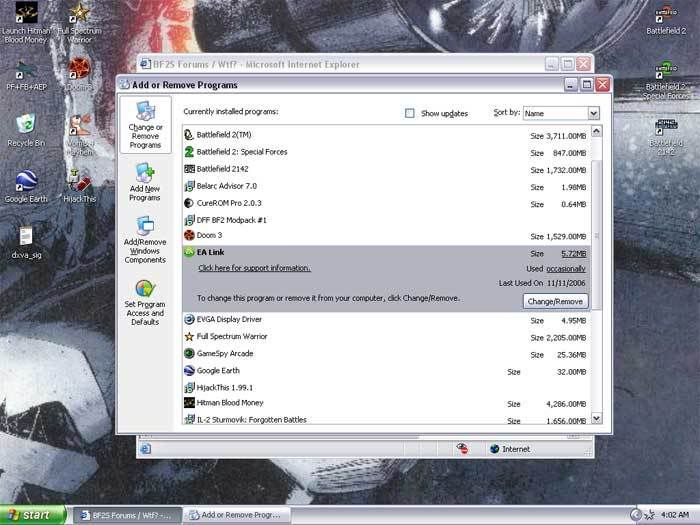This screenshot has width=700, height=525.
Task: Select Full Spectrum Warrior row text
Action: pyautogui.click(x=232, y=336)
